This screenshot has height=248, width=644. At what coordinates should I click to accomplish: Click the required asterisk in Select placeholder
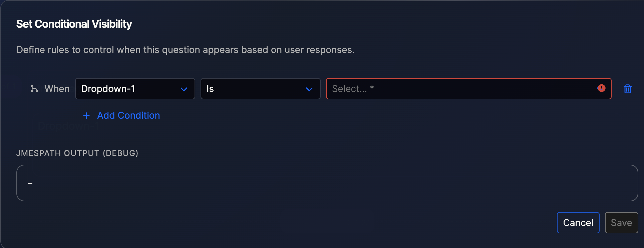[372, 88]
